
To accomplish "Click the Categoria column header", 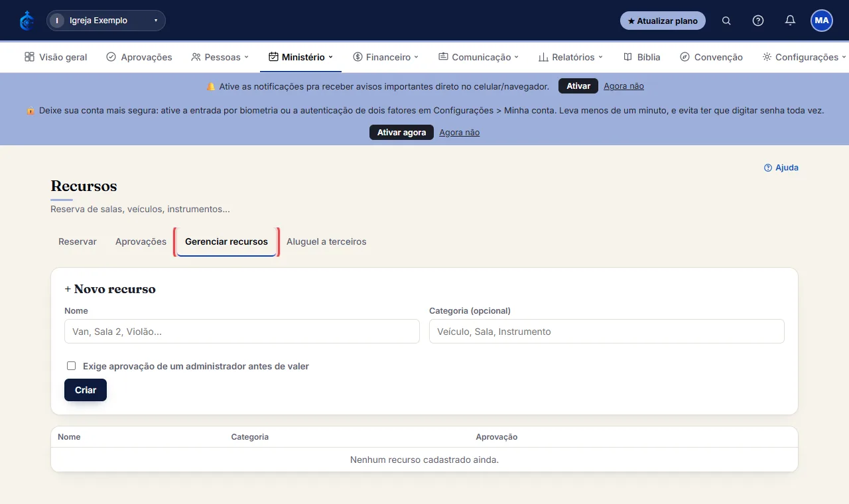I will (250, 437).
